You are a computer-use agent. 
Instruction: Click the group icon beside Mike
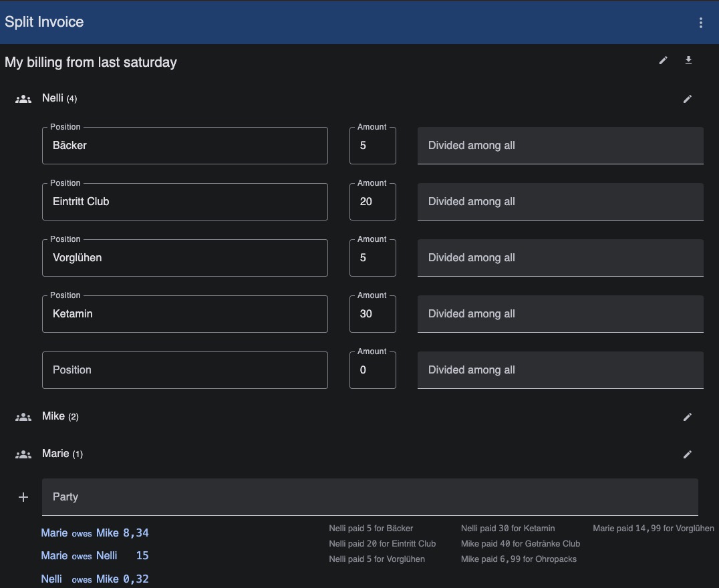23,417
